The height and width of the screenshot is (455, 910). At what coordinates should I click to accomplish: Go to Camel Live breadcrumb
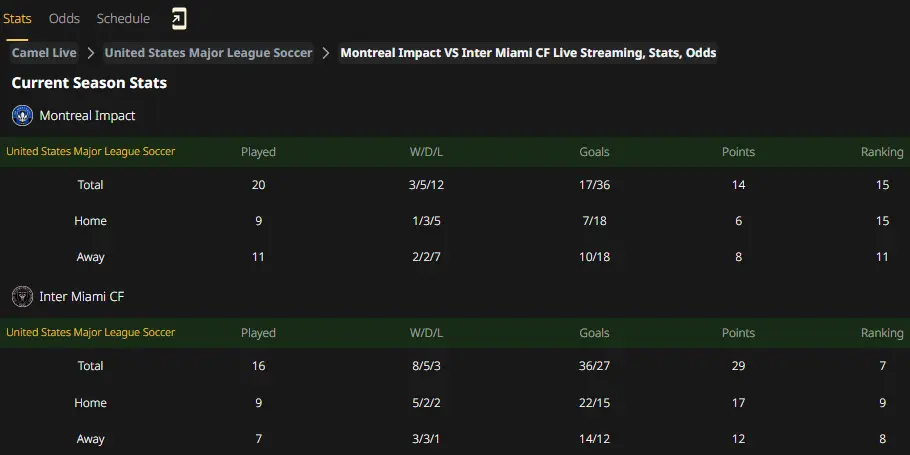pos(44,53)
